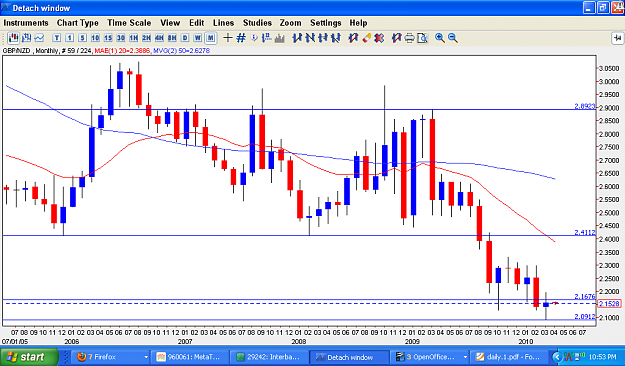Open the print preview icon
The image size is (625, 366).
(422, 38)
